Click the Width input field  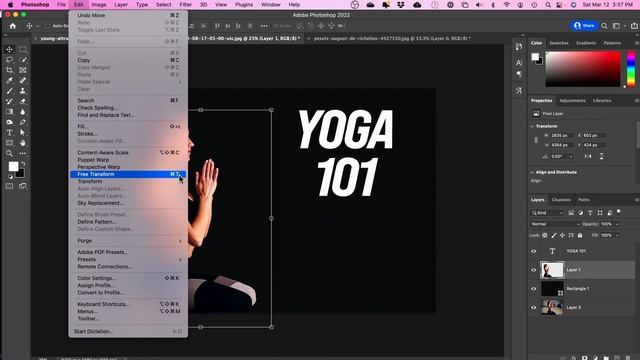tap(561, 136)
